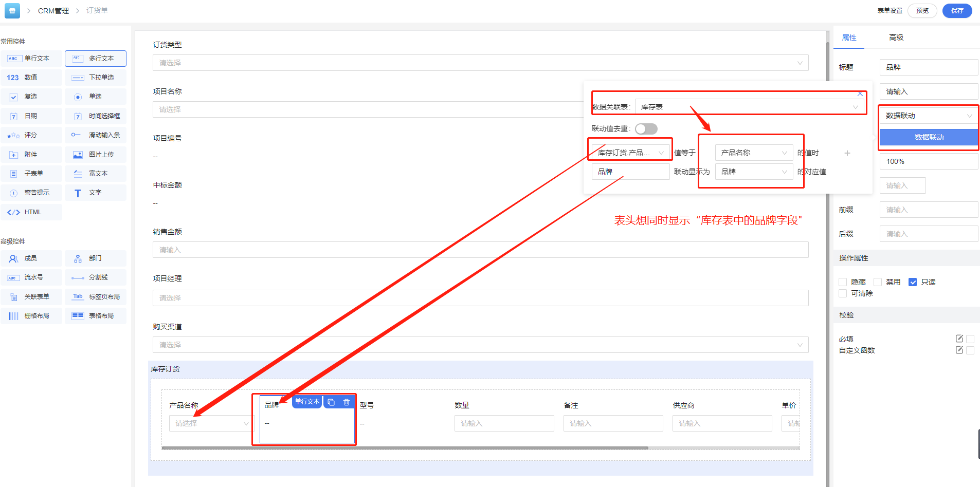Screen dimensions: 980x487
Task: Click the plus icon to add linkage condition
Action: click(847, 153)
